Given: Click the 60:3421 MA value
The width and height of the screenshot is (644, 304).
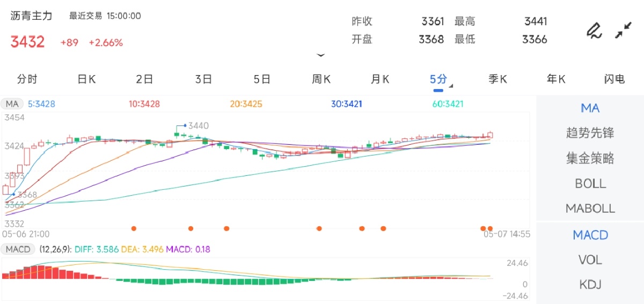Looking at the screenshot, I should click(x=448, y=104).
